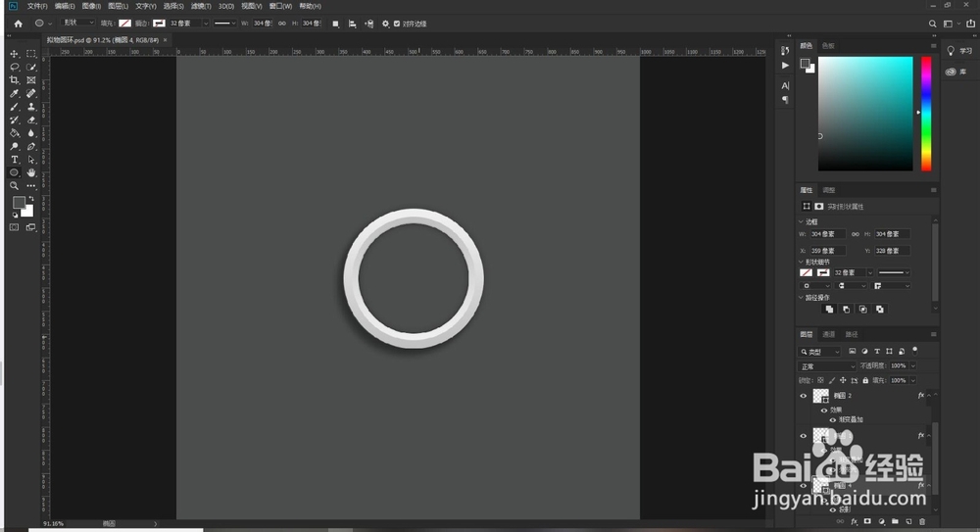Screen dimensions: 980x532
Task: Switch to the 通道 channels tab
Action: (829, 334)
